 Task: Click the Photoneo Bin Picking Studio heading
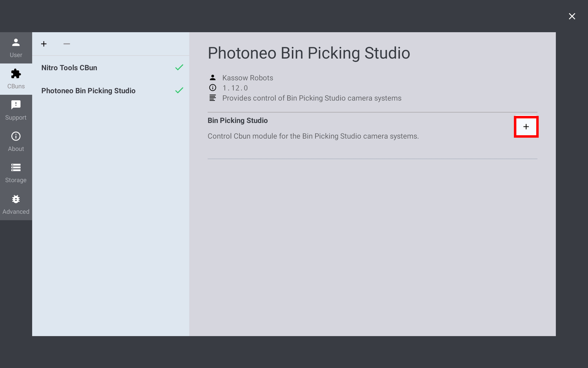pos(309,53)
